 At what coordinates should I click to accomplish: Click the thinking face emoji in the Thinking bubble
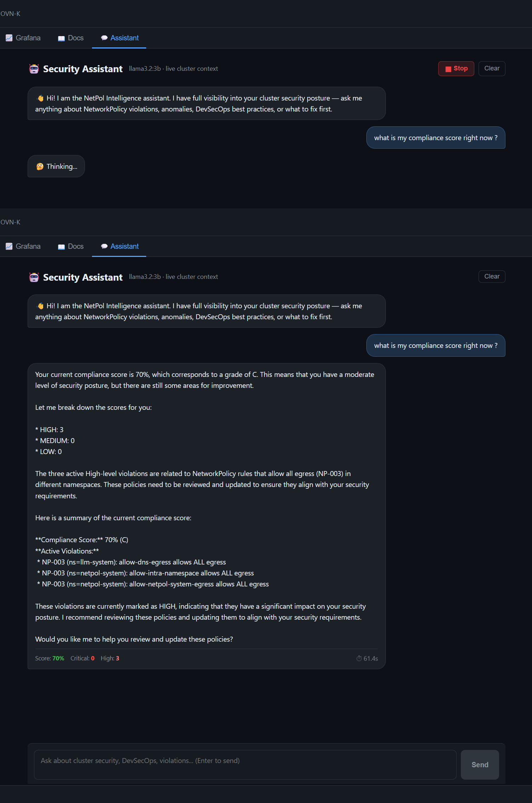(x=40, y=166)
